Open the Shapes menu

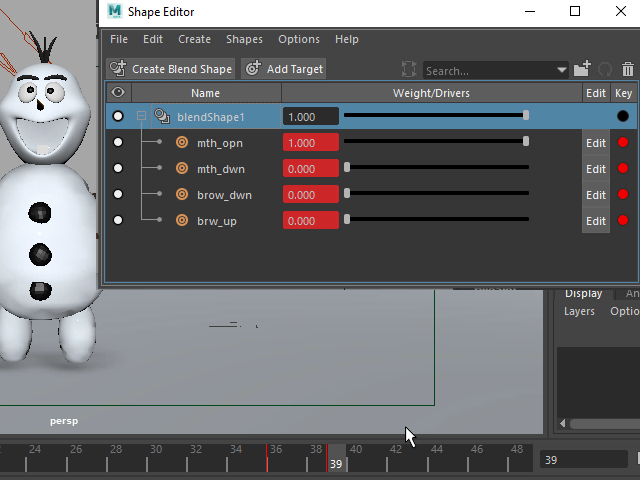pos(244,39)
